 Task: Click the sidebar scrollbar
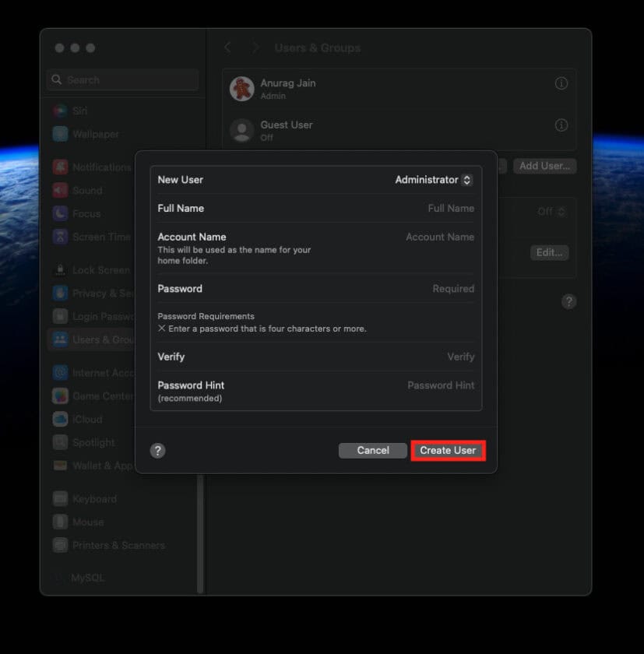200,533
